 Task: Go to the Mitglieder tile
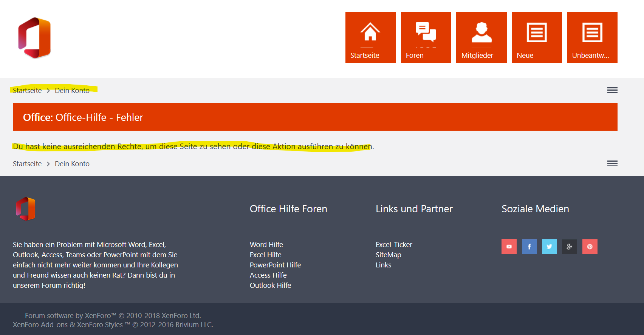[481, 37]
